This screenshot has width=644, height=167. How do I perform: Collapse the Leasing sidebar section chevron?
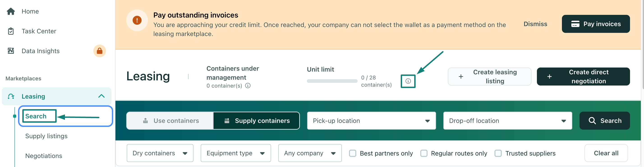pos(101,96)
